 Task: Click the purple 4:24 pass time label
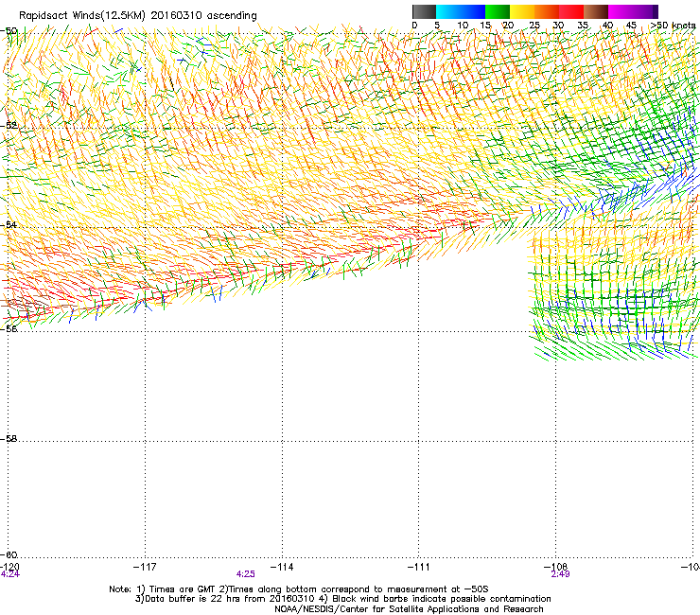click(x=10, y=574)
